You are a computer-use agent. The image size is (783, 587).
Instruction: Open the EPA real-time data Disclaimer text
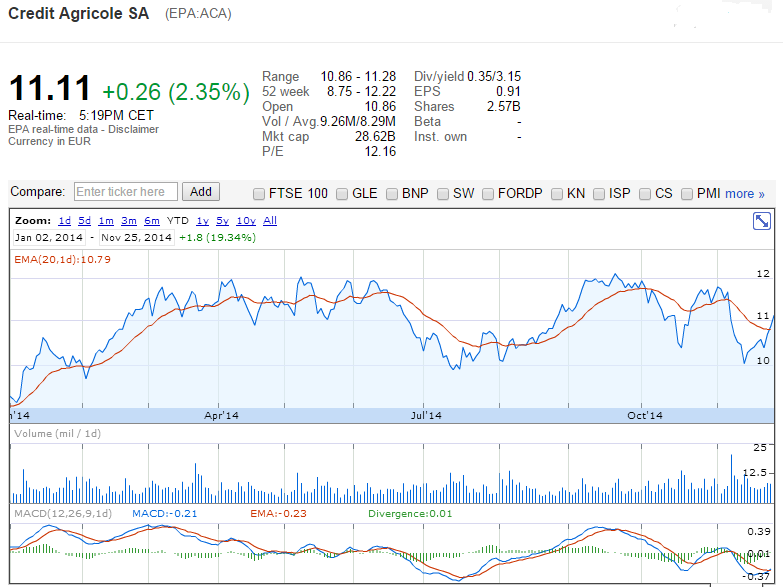coord(83,129)
